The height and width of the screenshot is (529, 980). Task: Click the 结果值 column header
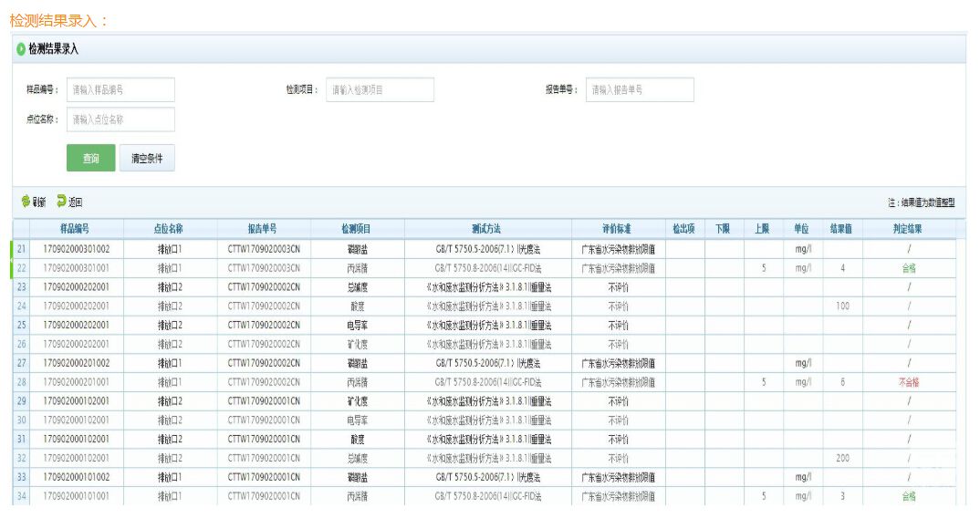(x=841, y=229)
